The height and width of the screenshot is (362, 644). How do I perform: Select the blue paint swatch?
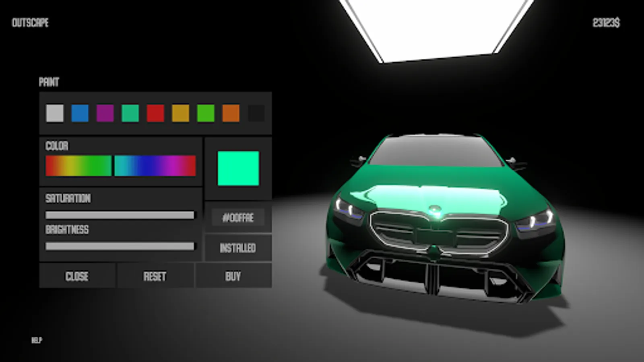pos(79,113)
